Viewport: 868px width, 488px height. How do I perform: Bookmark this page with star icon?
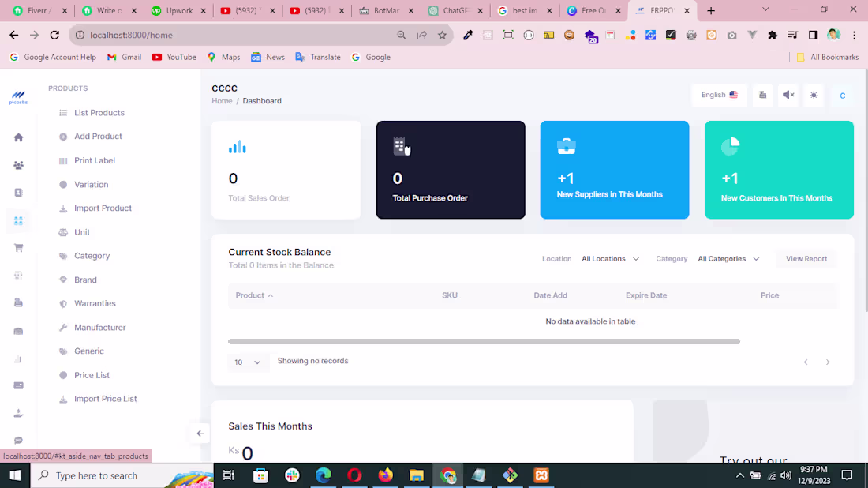[442, 35]
